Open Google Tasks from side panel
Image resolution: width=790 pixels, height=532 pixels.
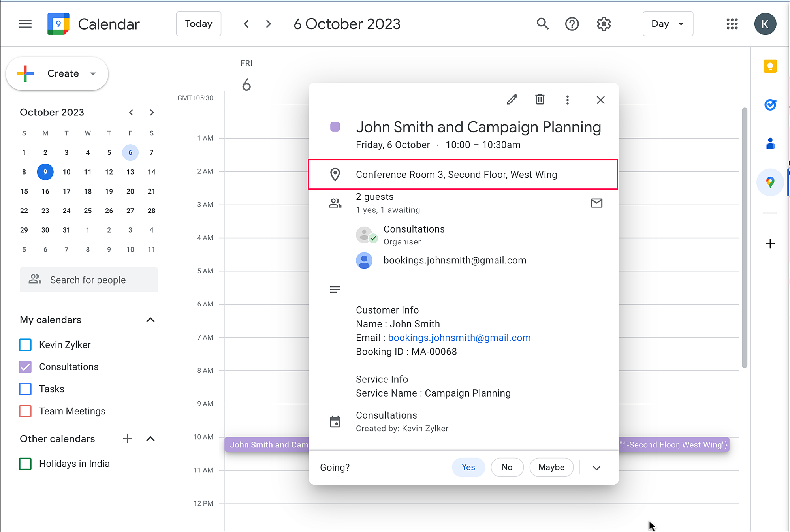(x=770, y=105)
